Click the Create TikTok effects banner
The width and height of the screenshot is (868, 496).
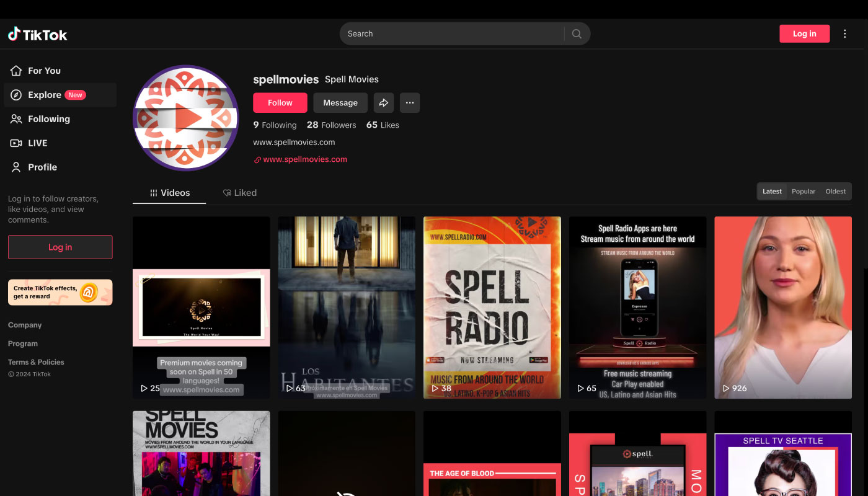pyautogui.click(x=60, y=292)
